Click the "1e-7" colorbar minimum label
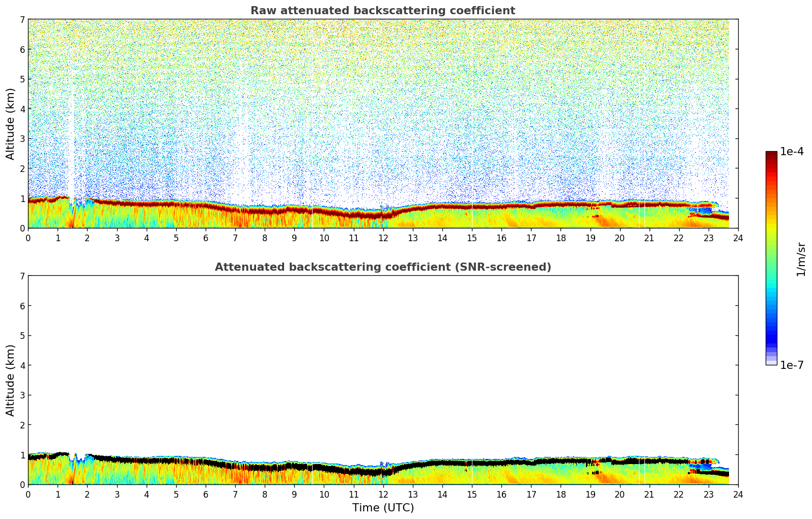This screenshot has height=519, width=812. click(792, 365)
